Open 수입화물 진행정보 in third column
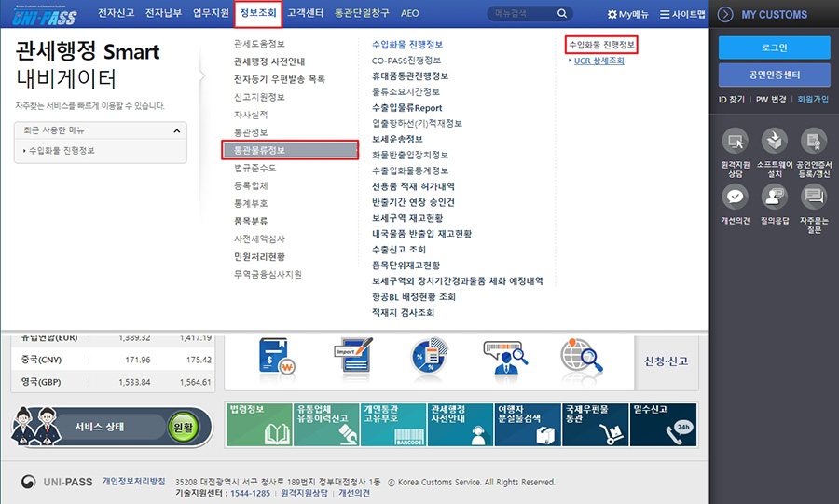This screenshot has height=504, width=839. pos(601,45)
